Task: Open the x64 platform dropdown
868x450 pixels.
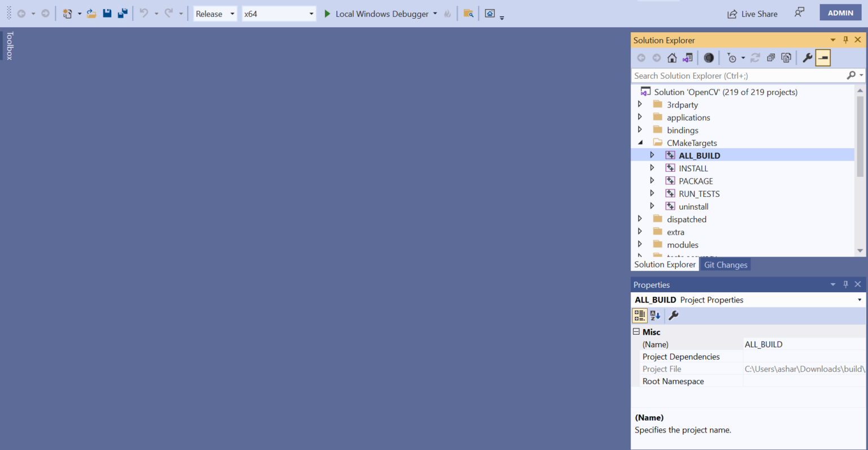Action: 310,14
